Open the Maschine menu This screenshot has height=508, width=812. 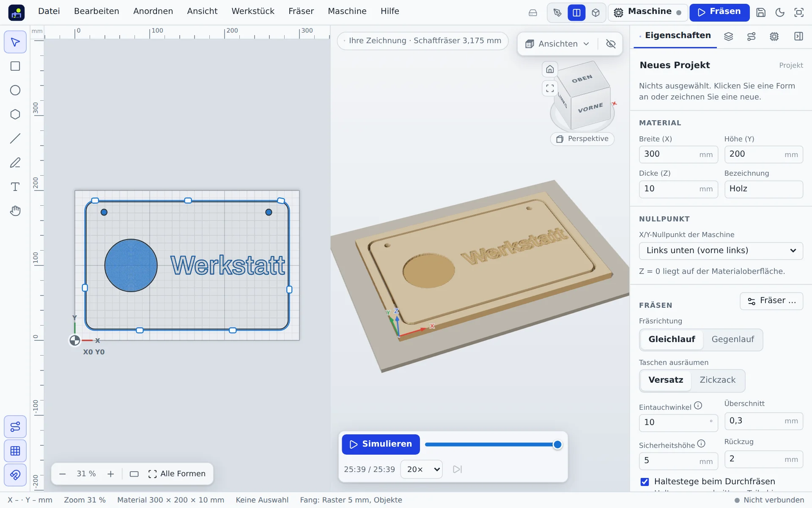[347, 11]
